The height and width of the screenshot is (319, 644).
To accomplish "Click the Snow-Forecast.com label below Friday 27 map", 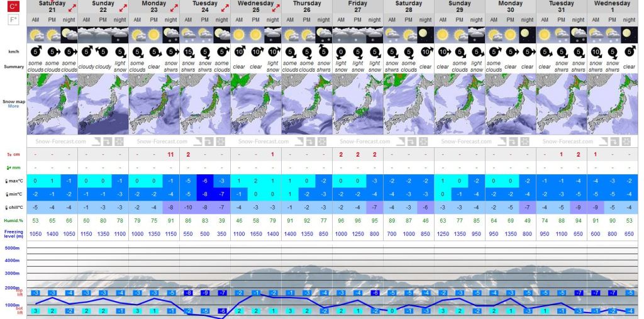I will (357, 142).
